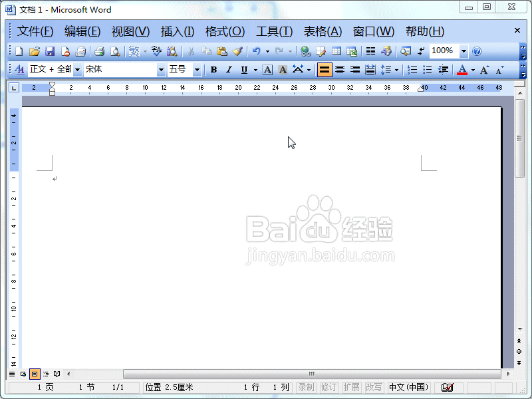Screen dimensions: 532x399
Task: Click the Insert Table icon
Action: [336, 51]
